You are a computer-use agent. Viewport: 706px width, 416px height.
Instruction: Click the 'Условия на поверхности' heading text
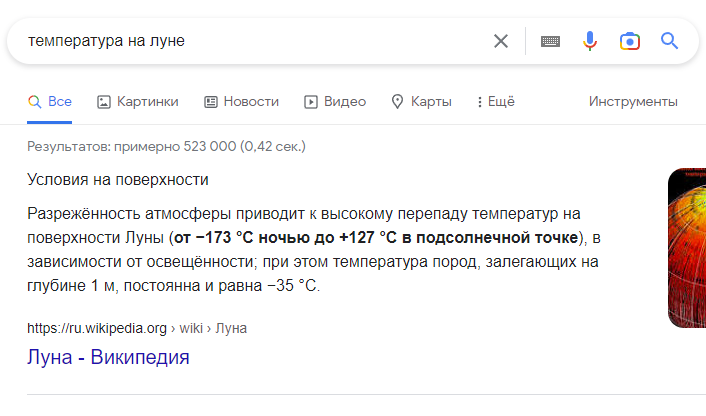coord(118,180)
